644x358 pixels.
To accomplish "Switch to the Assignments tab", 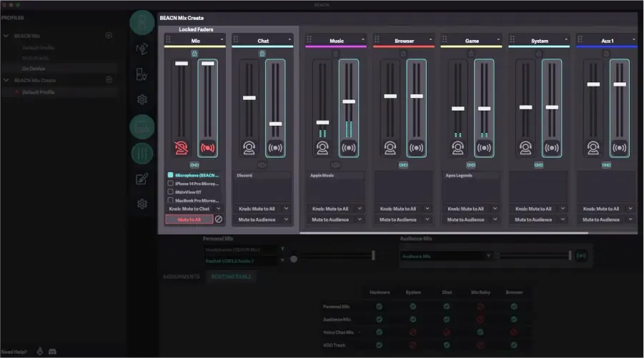I will click(x=181, y=277).
